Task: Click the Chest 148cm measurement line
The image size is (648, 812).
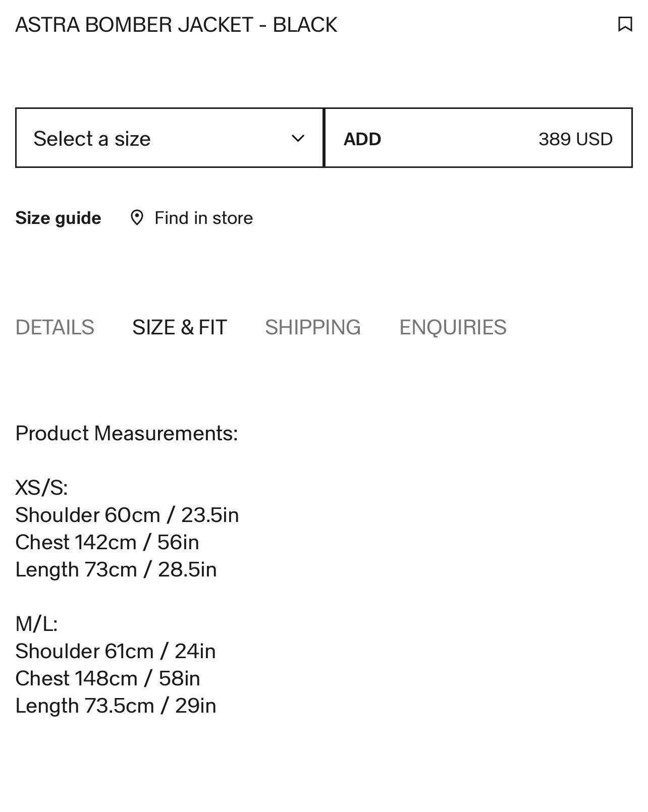Action: 108,678
